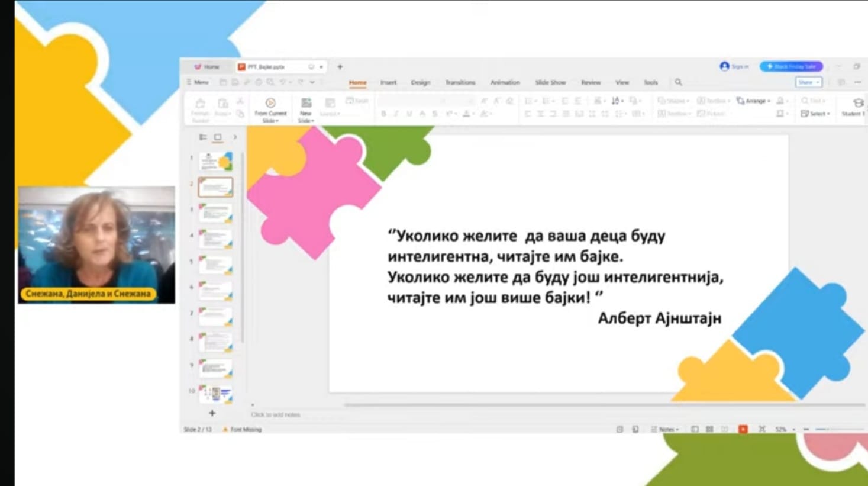Viewport: 868px width, 486px height.
Task: Click the Student graduation cap icon
Action: coord(858,103)
